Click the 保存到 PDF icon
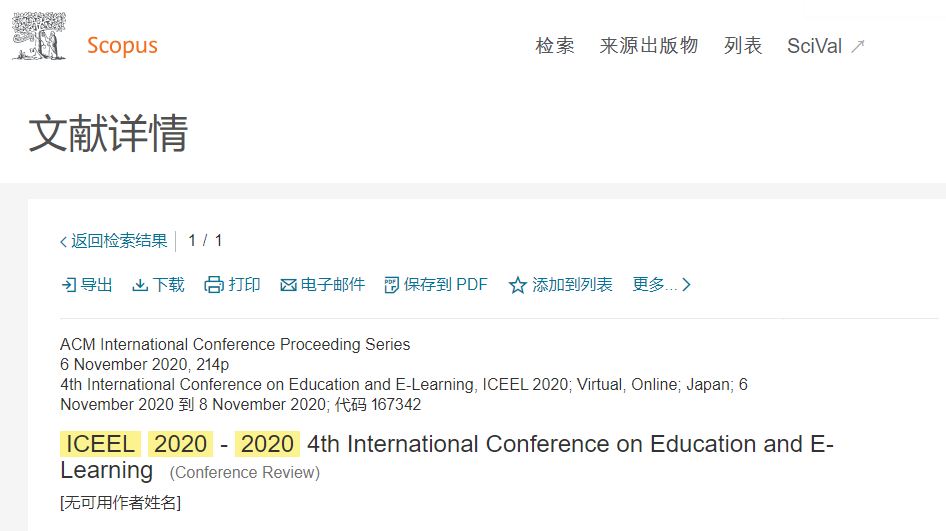The width and height of the screenshot is (946, 531). pyautogui.click(x=392, y=285)
